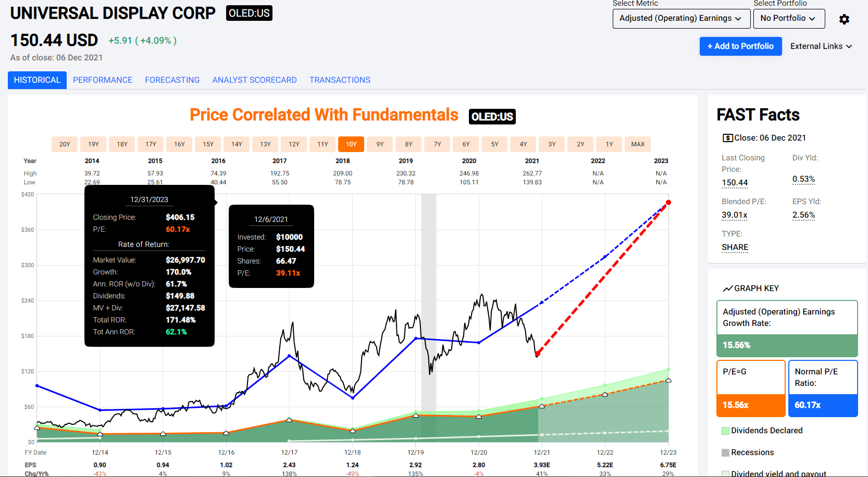868x477 pixels.
Task: Click the OLED:US badge beside the company name
Action: pos(249,13)
